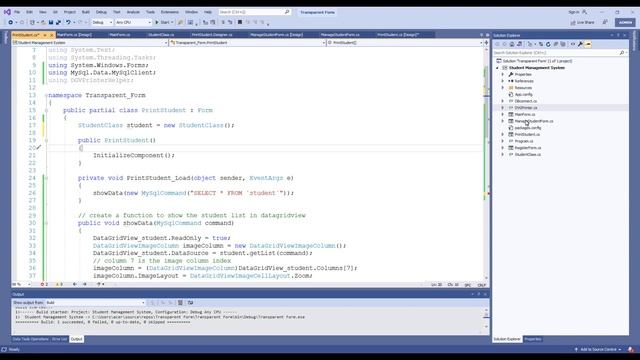Open the Show output from Build dropdown

(95, 302)
